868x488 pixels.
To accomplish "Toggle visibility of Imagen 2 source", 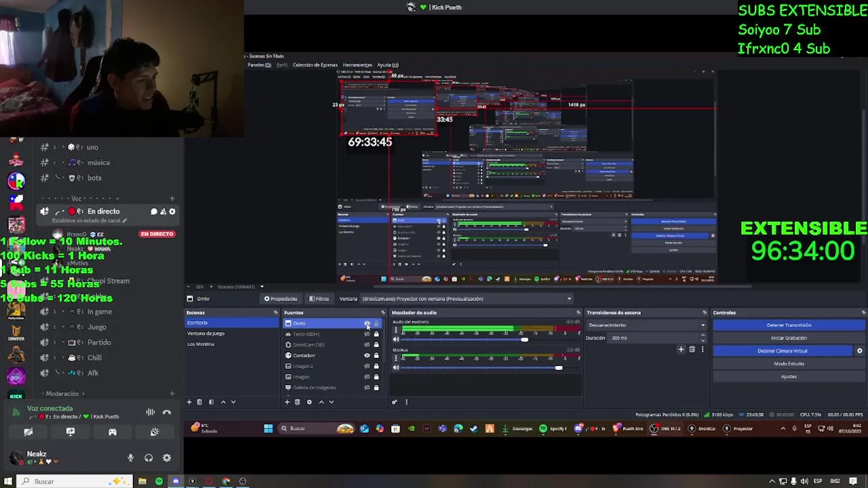I will 367,366.
